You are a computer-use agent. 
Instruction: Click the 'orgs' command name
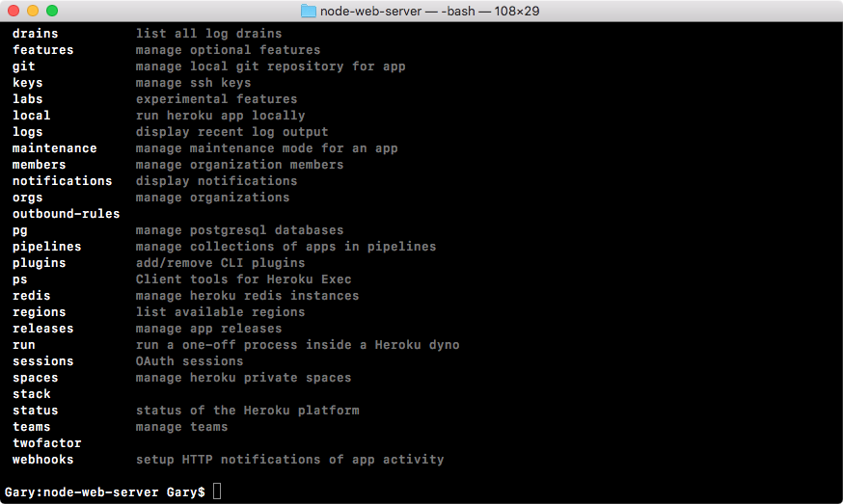pyautogui.click(x=27, y=198)
